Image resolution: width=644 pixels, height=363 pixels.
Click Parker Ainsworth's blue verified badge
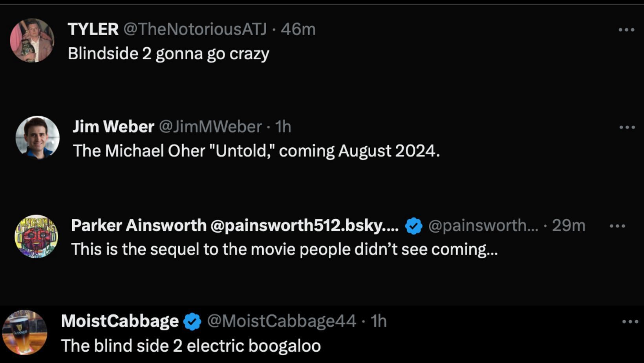pos(413,226)
